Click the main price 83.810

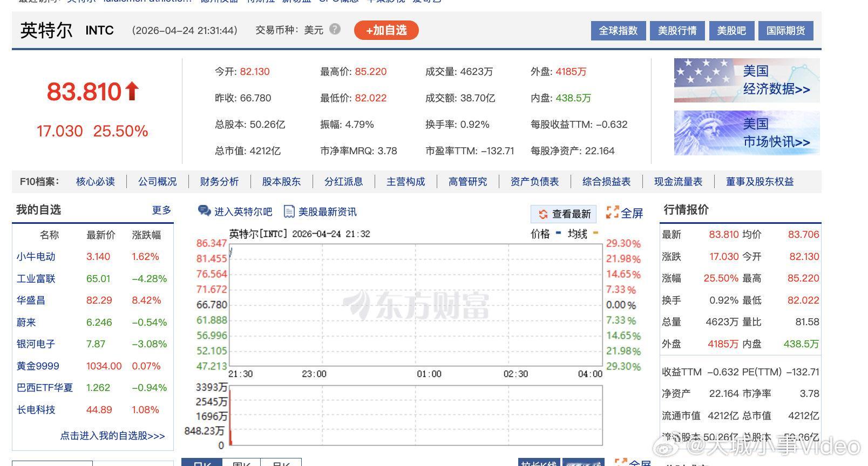click(x=84, y=92)
